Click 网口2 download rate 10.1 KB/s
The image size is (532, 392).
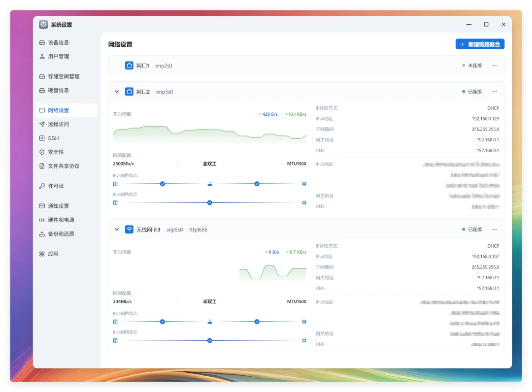click(296, 114)
